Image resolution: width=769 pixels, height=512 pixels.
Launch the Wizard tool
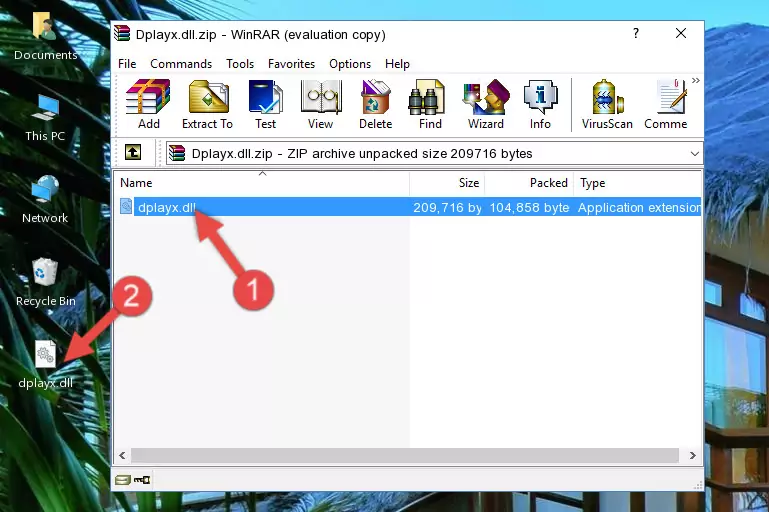[486, 104]
